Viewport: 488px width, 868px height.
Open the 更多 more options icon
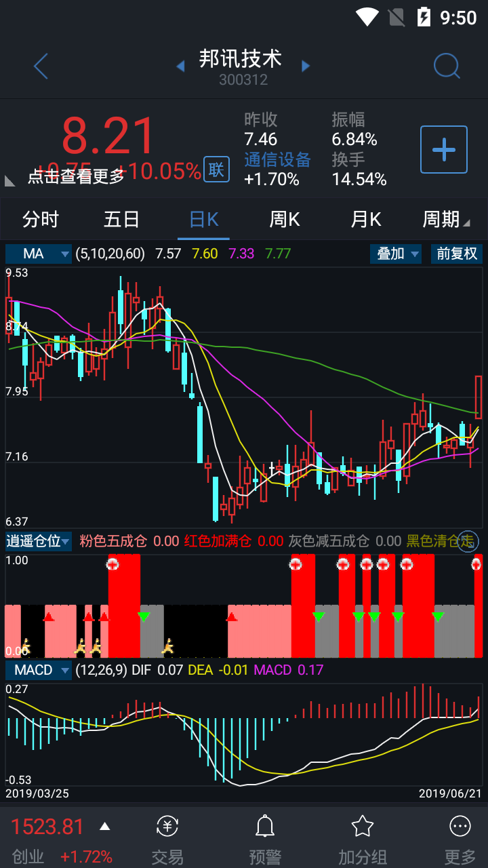(x=460, y=826)
